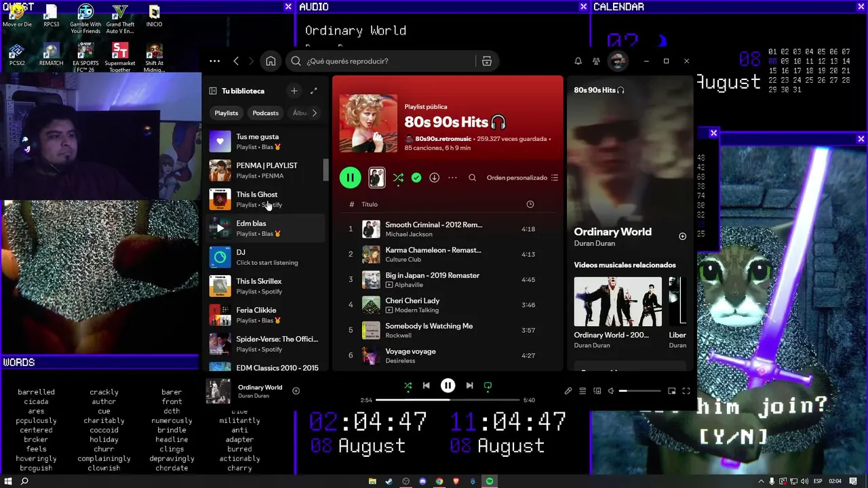
Task: Open Ordinary World title in Now Playing panel
Action: coord(612,232)
